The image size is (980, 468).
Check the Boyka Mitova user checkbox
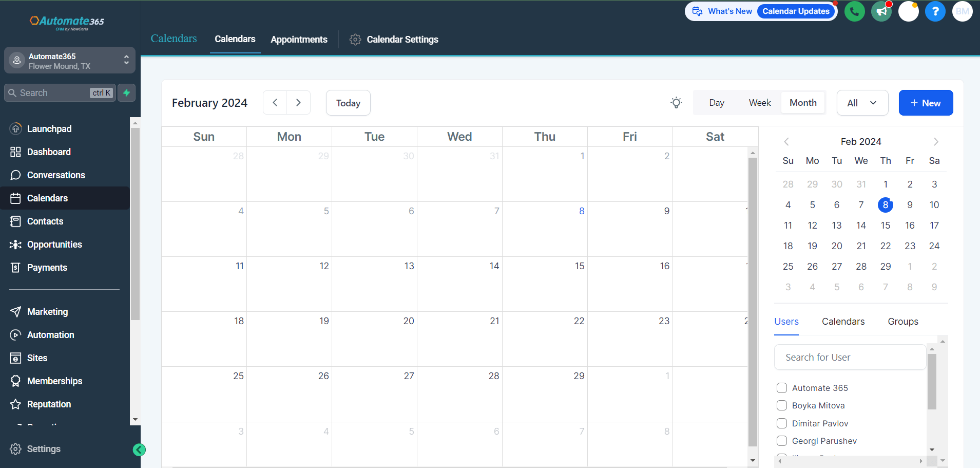click(x=782, y=405)
